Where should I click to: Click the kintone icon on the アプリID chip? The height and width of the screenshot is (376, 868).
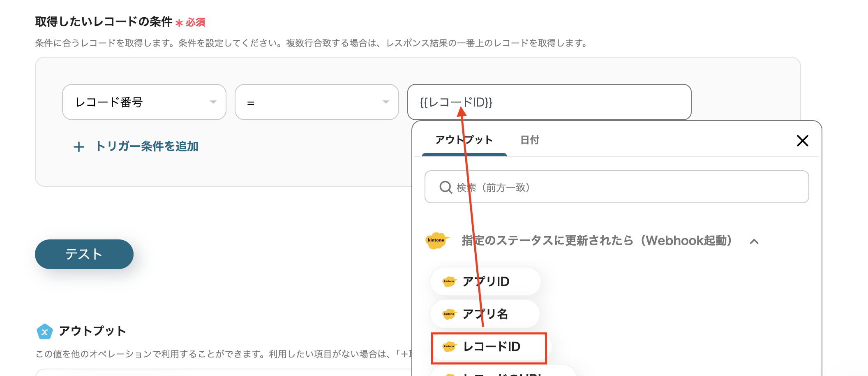(449, 281)
